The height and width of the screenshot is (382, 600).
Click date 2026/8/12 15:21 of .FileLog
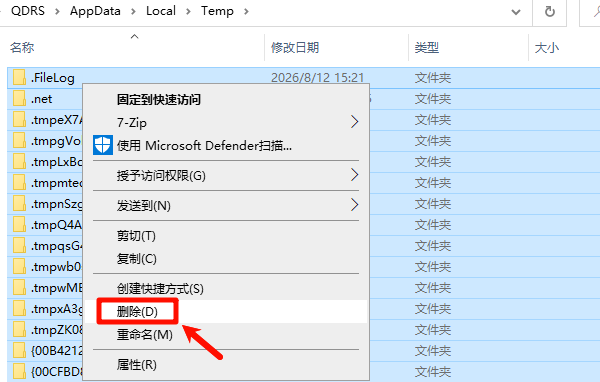[318, 78]
